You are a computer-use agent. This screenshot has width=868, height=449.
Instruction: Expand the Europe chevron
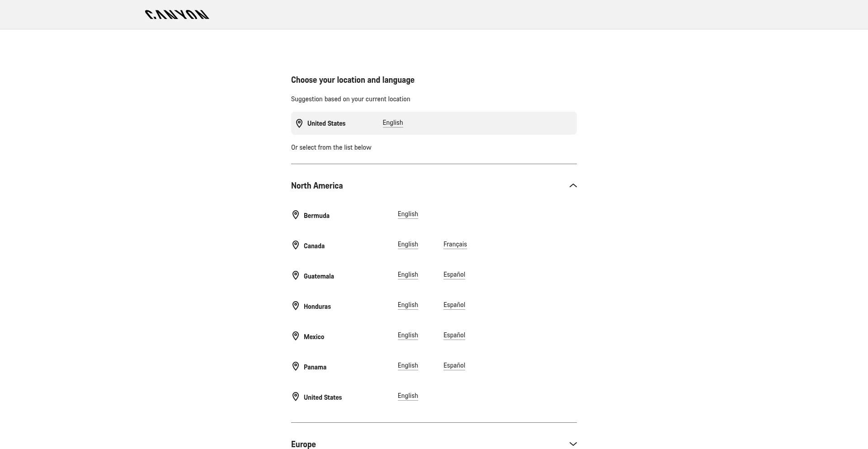point(573,444)
